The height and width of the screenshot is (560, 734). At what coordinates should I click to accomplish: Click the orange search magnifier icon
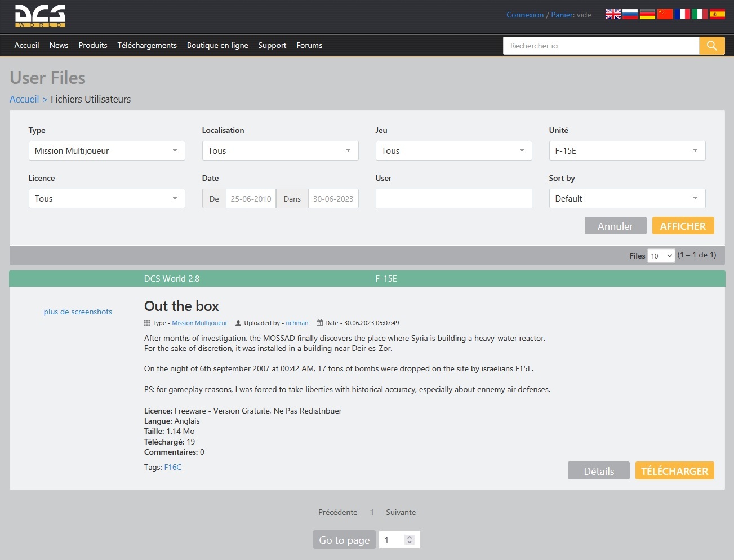coord(712,46)
